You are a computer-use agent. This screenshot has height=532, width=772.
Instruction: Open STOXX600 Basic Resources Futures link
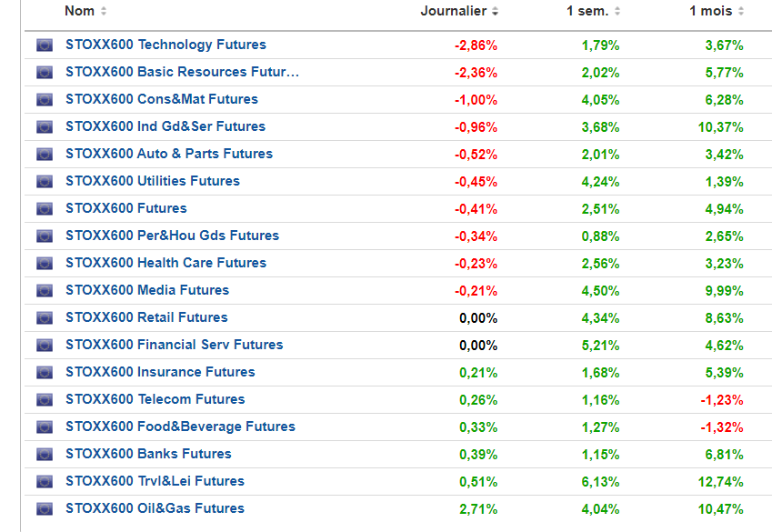182,72
